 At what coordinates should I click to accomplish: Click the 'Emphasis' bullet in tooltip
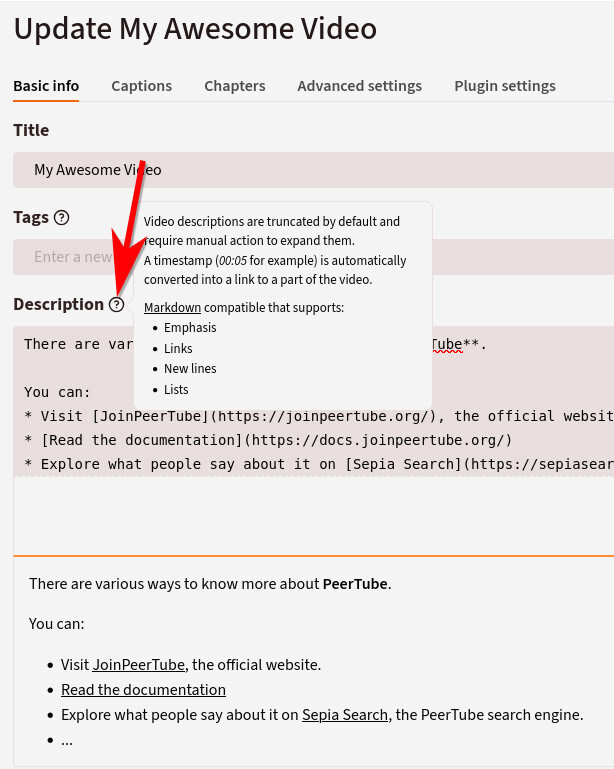(x=190, y=328)
